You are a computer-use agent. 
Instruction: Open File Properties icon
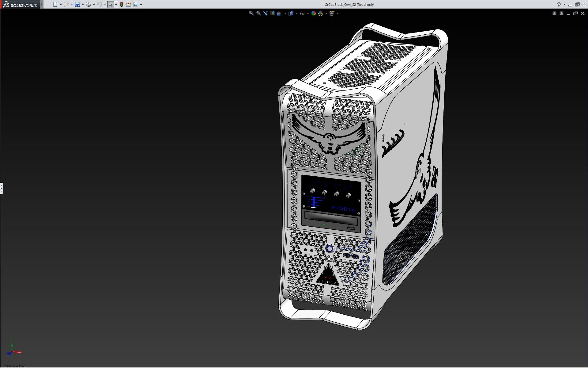pos(129,5)
